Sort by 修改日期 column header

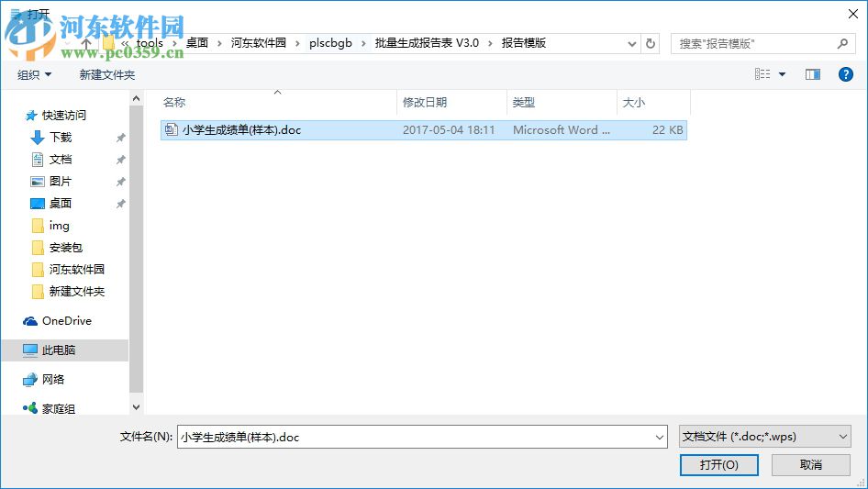425,103
